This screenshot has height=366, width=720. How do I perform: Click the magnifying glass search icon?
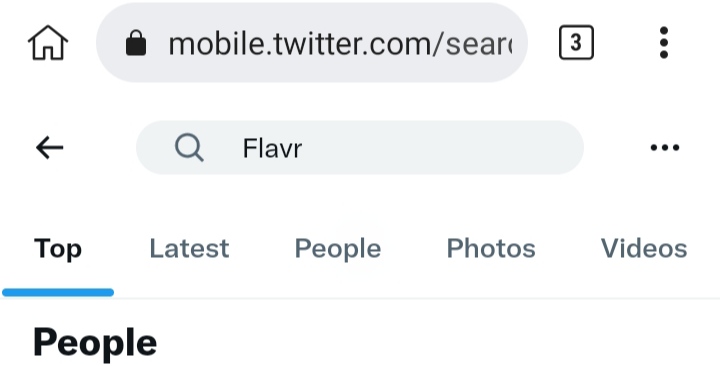pyautogui.click(x=189, y=147)
